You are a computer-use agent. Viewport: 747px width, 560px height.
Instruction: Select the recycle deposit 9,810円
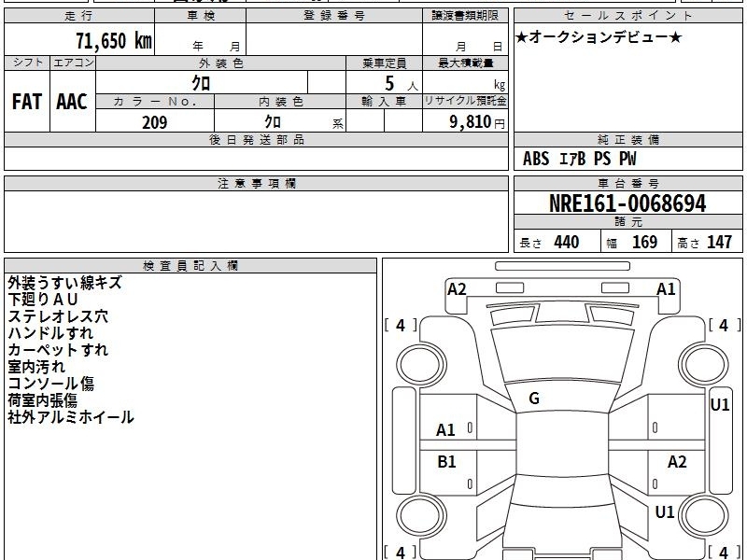(x=477, y=122)
